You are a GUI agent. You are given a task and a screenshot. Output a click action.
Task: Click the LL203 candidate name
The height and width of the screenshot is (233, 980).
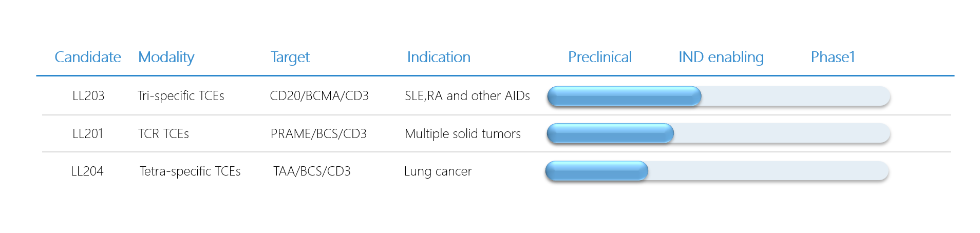(88, 96)
